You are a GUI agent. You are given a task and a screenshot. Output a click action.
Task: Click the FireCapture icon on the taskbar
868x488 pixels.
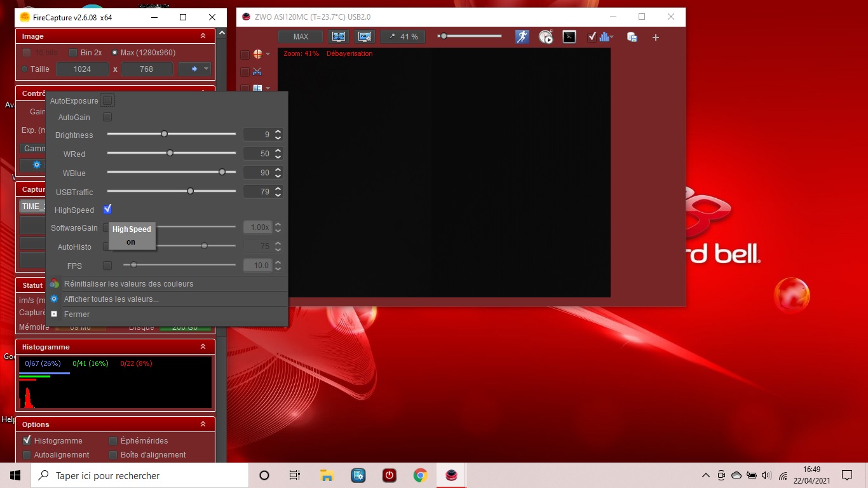click(451, 475)
